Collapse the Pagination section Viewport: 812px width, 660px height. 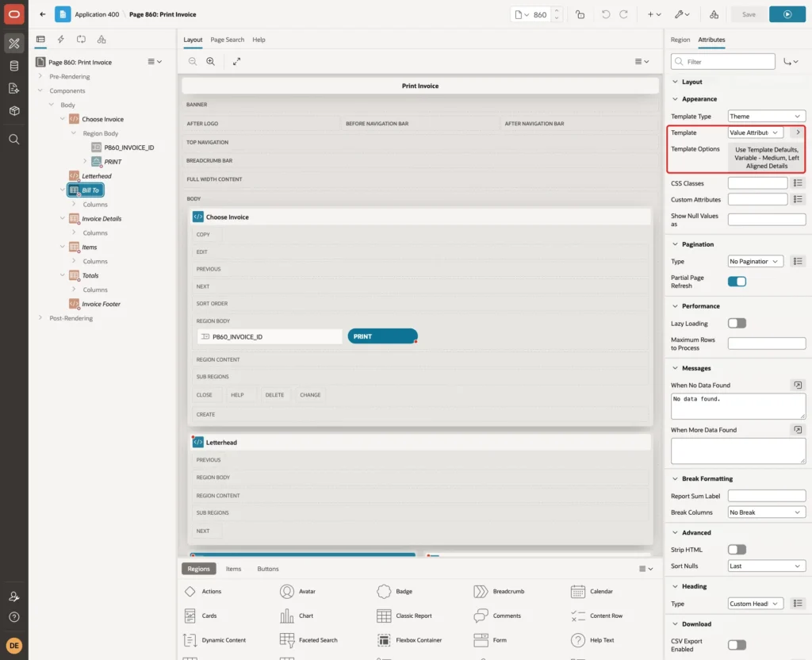(x=675, y=244)
